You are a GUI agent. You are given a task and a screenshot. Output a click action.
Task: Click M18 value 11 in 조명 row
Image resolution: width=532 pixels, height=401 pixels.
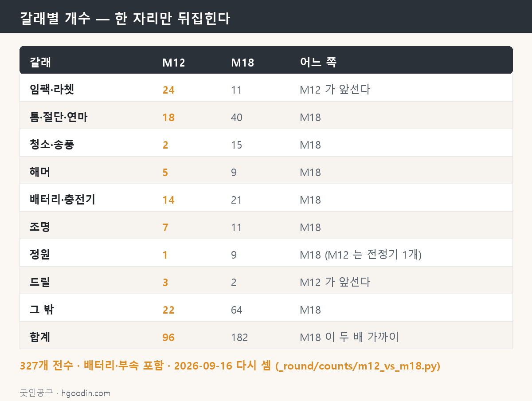click(237, 228)
